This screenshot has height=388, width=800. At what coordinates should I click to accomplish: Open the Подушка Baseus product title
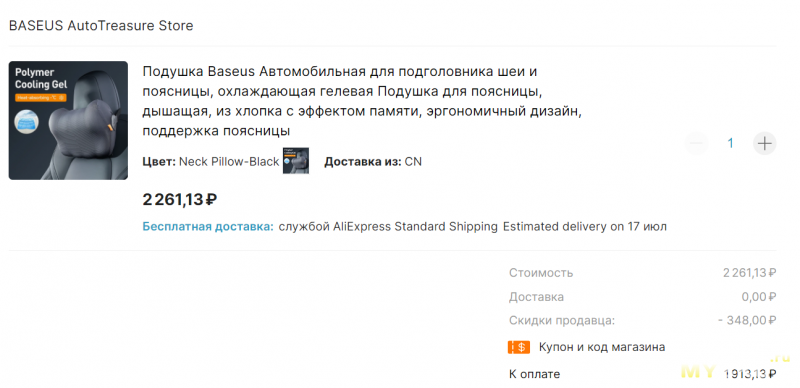(362, 101)
